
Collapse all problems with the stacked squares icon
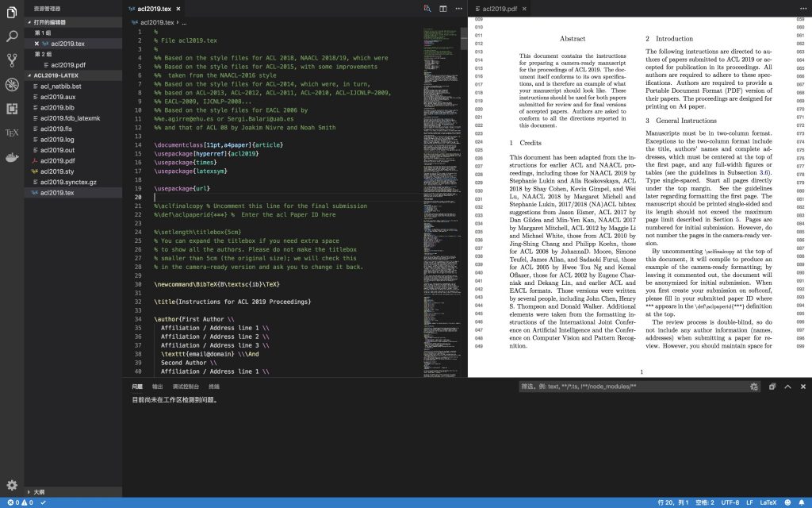tap(772, 387)
